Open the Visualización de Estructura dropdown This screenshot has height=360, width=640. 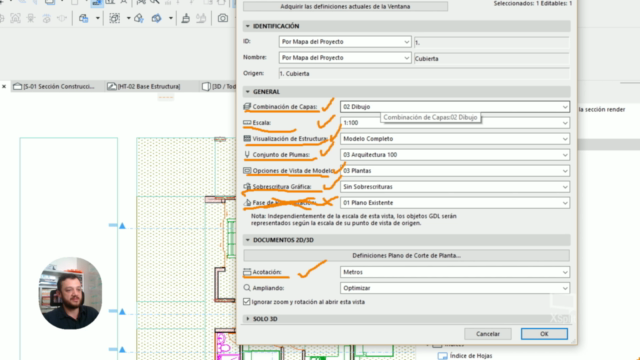tap(455, 139)
